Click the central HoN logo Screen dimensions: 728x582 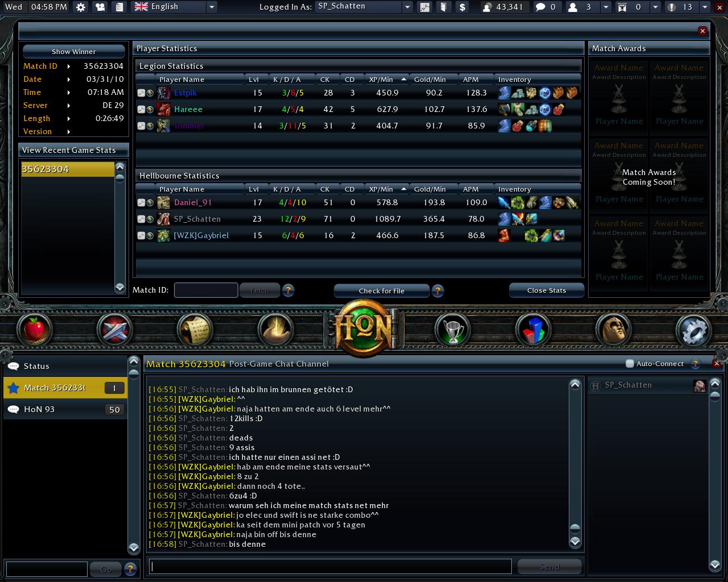(x=364, y=329)
